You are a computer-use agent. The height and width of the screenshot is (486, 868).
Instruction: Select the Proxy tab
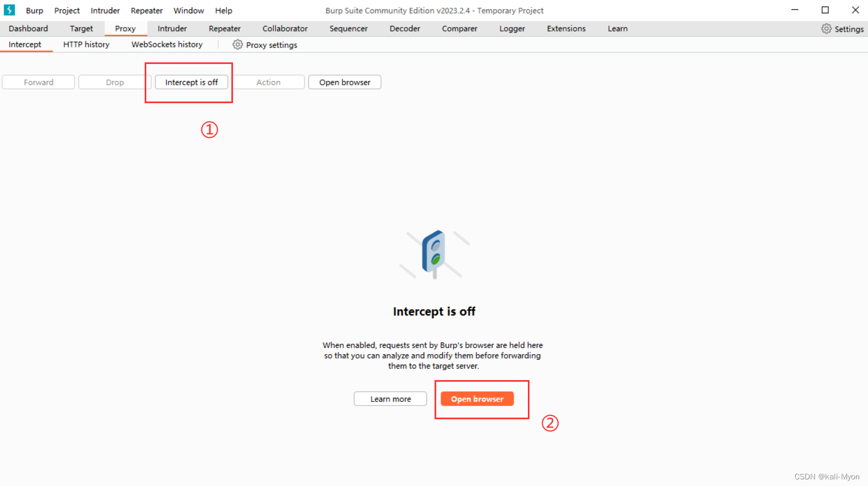125,29
